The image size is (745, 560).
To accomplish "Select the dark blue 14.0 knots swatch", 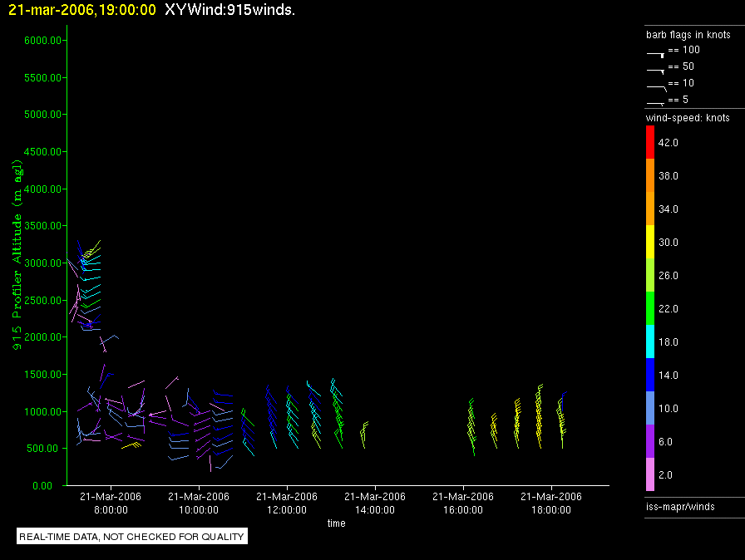I will click(x=650, y=375).
